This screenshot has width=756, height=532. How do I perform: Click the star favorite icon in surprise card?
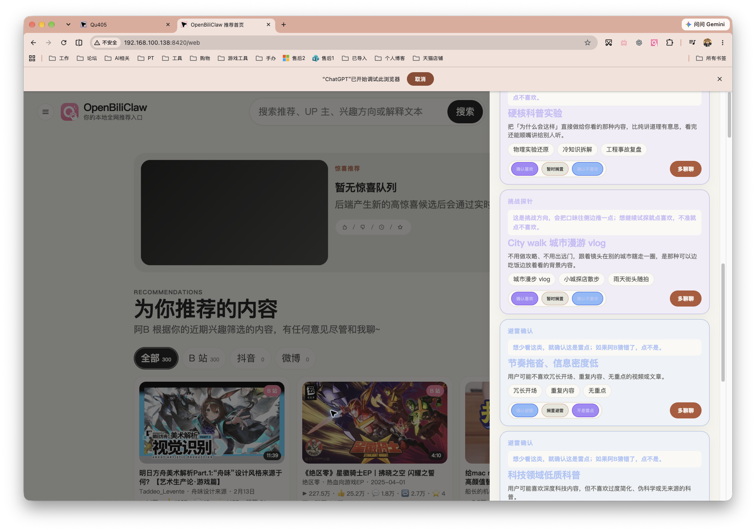400,227
